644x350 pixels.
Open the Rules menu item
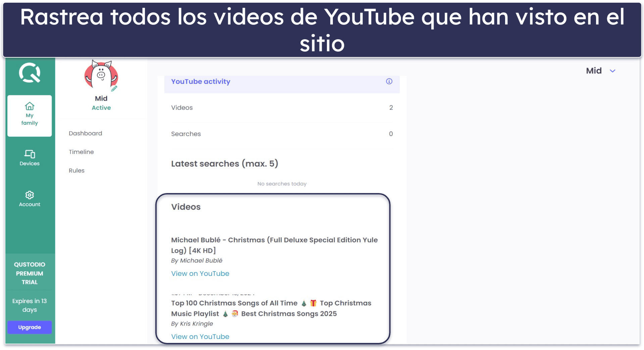coord(77,171)
